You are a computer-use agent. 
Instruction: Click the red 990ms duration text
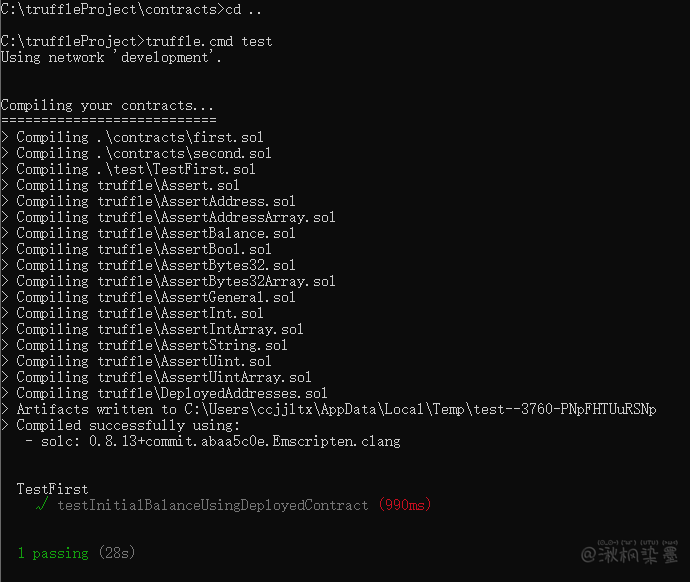point(404,505)
